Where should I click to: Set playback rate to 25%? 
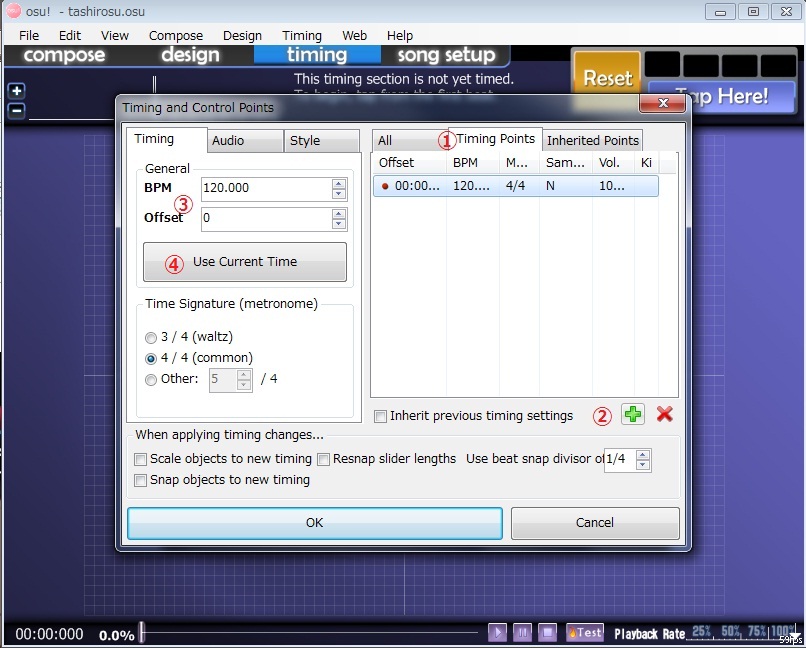pyautogui.click(x=703, y=632)
